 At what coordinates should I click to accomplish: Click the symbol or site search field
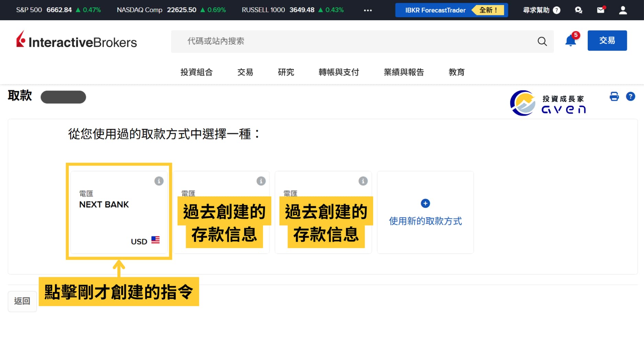pyautogui.click(x=354, y=41)
